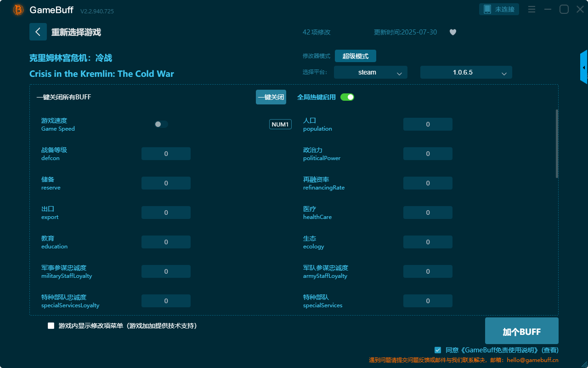Click the 重新选择游戏 text

tap(76, 32)
